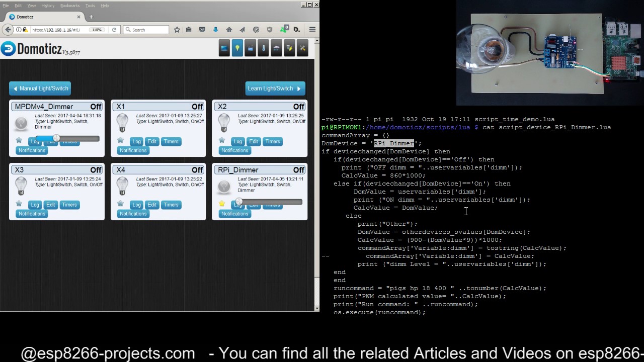Click the insecure connection padlock warning icon
Viewport: 644px width, 362px height.
pyautogui.click(x=26, y=30)
